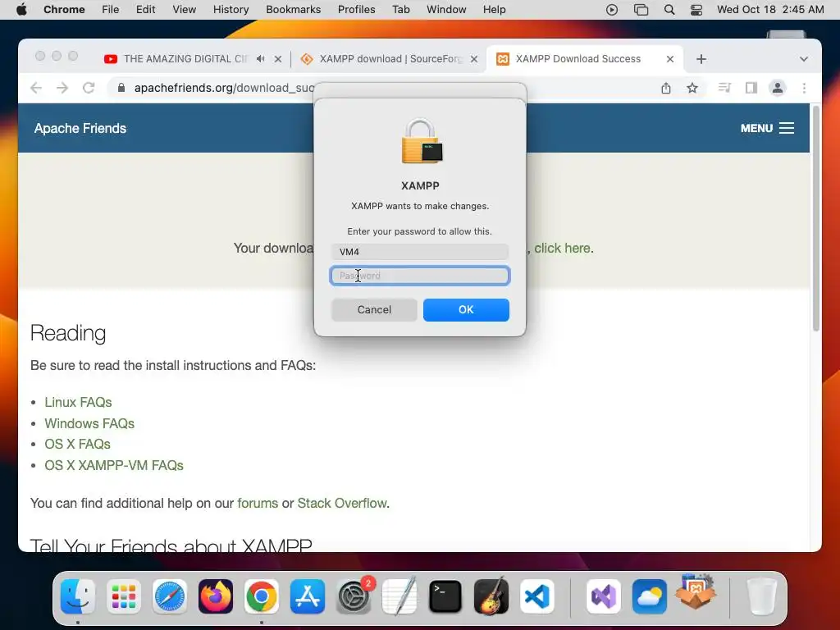Follow the Stack Overflow link
Viewport: 840px width, 630px height.
(342, 503)
